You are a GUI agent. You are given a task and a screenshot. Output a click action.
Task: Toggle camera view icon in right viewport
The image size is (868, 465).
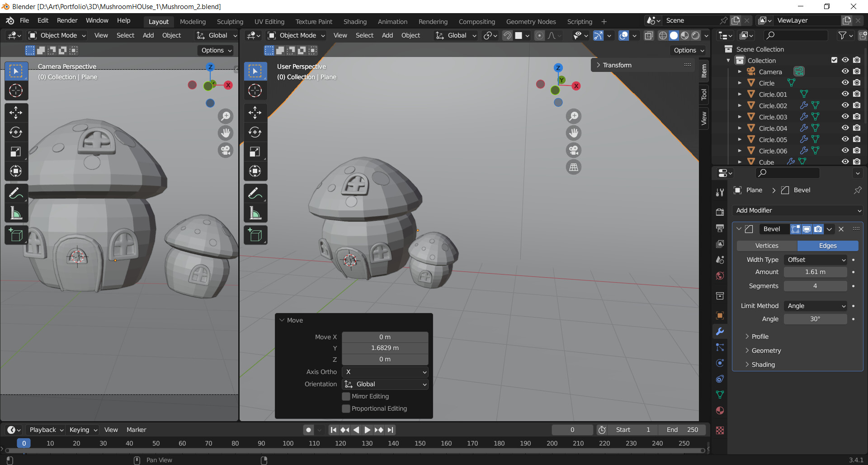574,150
